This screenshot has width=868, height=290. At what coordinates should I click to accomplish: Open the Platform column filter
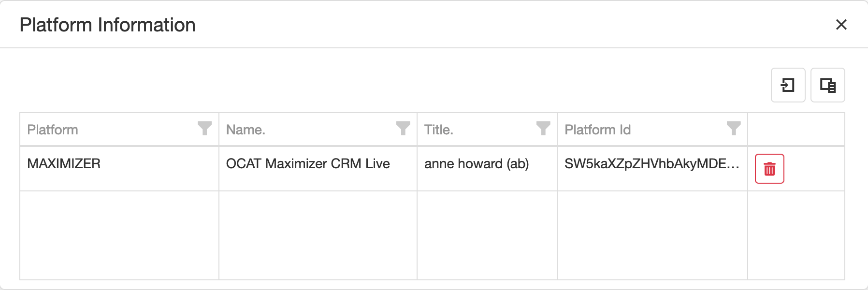point(204,129)
